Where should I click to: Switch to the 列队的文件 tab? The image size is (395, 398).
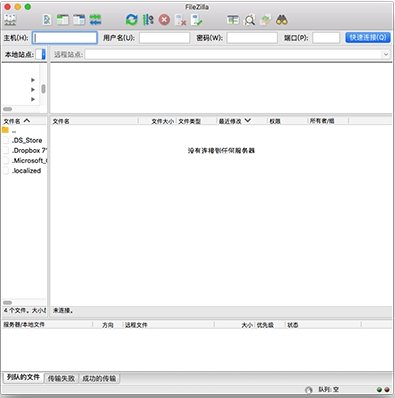coord(23,377)
